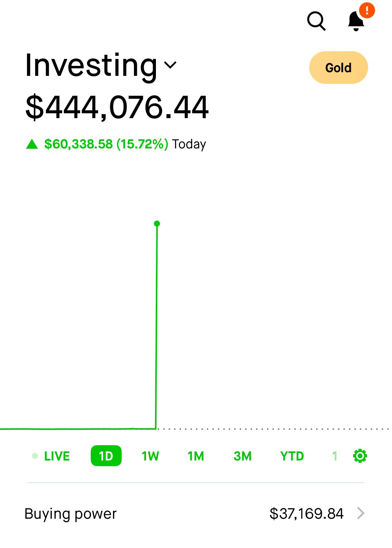This screenshot has height=548, width=392.
Task: Select the partially hidden 1Y range
Action: [x=335, y=456]
